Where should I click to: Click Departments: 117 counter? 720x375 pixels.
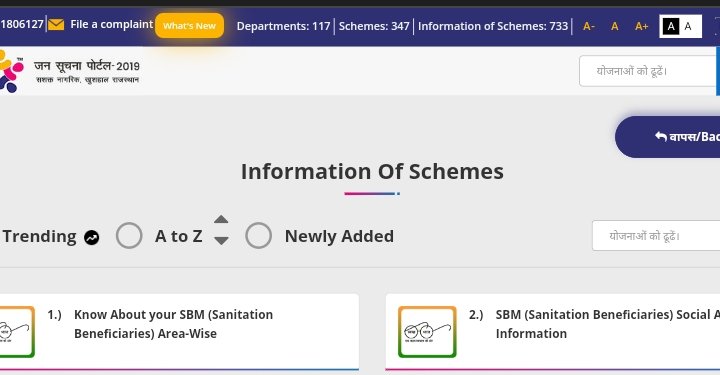coord(283,26)
